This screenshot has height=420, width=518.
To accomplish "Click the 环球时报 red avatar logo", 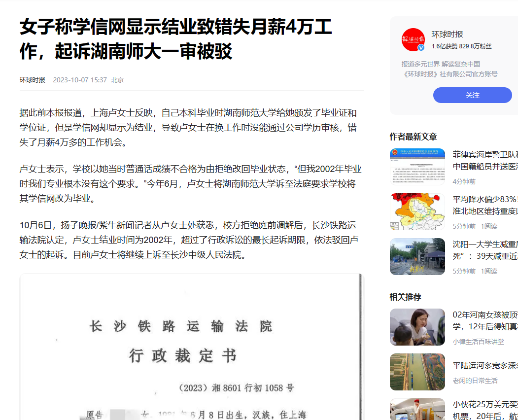I will [413, 39].
